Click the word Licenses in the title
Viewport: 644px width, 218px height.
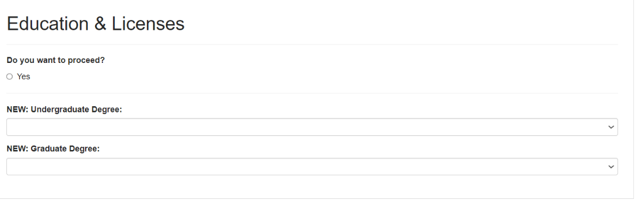(148, 24)
